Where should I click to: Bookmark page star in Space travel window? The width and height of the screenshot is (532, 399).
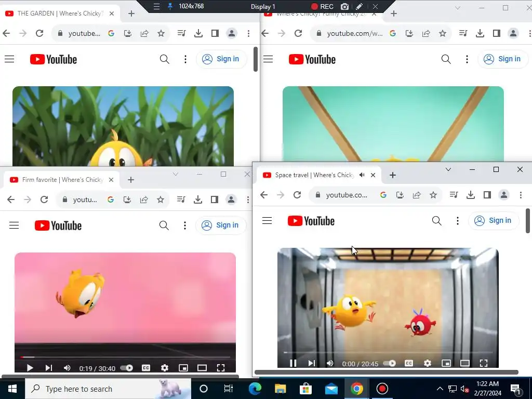[433, 195]
